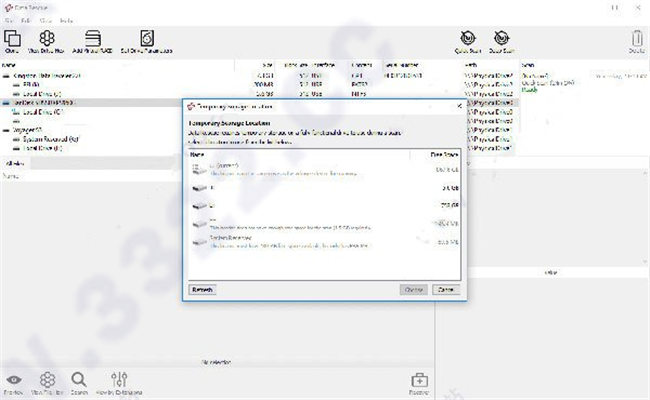This screenshot has height=400, width=650.
Task: Close the Temporary Storage Location dialog
Action: [x=459, y=107]
